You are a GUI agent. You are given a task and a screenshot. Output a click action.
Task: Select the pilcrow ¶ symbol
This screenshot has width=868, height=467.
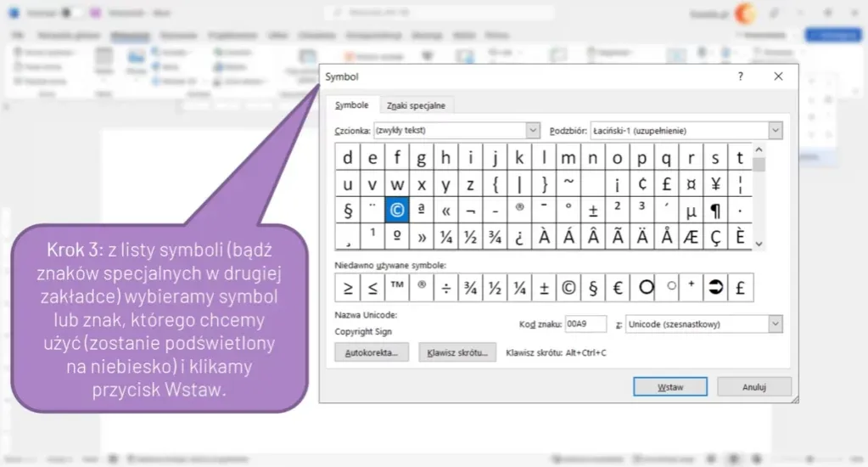(715, 210)
